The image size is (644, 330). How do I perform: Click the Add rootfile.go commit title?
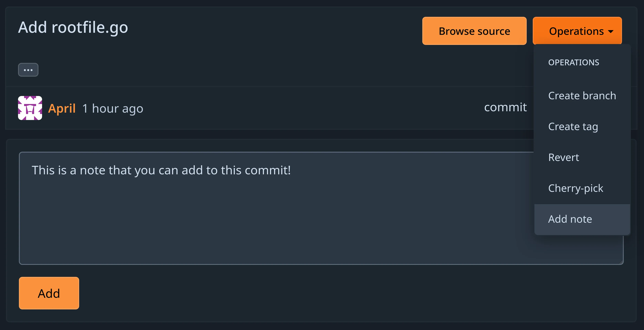73,27
